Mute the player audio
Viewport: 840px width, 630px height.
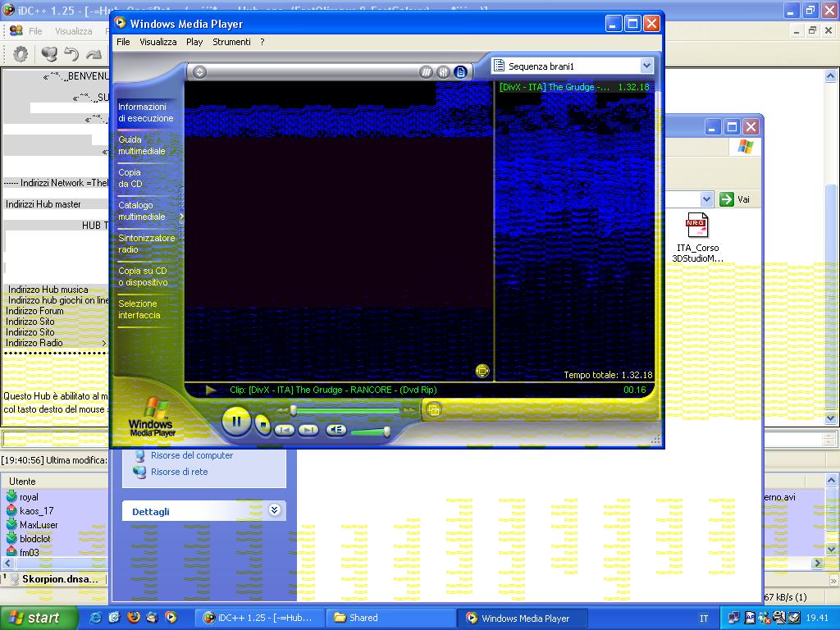pos(336,430)
